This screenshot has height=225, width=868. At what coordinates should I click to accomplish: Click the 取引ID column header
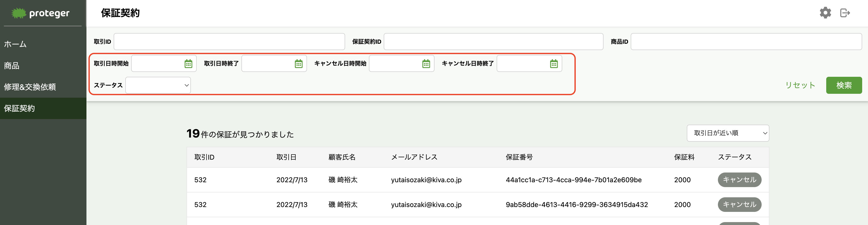point(204,157)
